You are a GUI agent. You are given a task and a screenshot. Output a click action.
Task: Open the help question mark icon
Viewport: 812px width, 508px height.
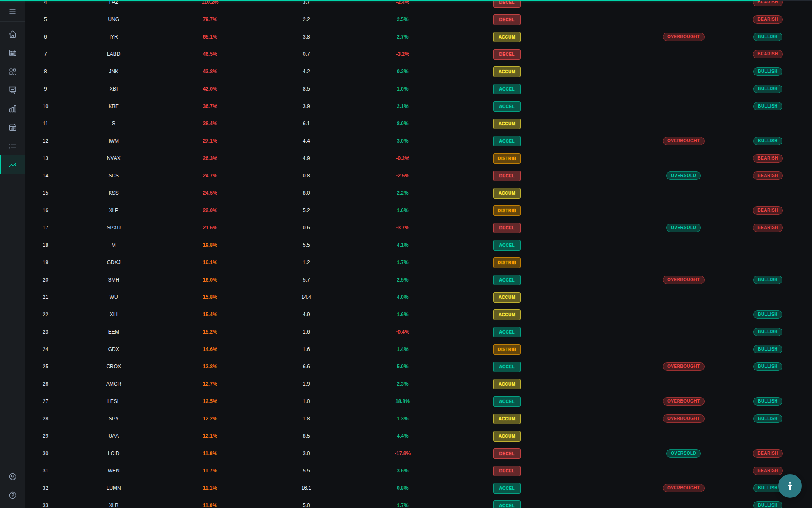[x=13, y=495]
